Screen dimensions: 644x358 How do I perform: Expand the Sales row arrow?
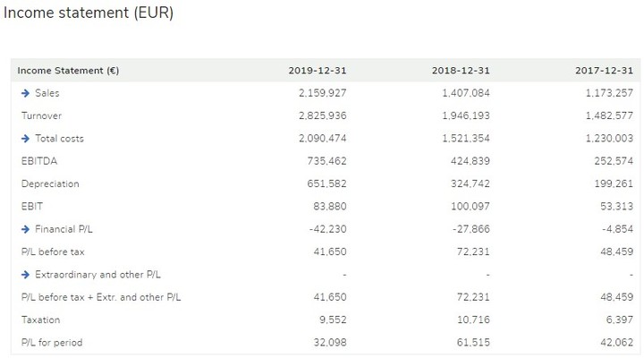(x=25, y=93)
